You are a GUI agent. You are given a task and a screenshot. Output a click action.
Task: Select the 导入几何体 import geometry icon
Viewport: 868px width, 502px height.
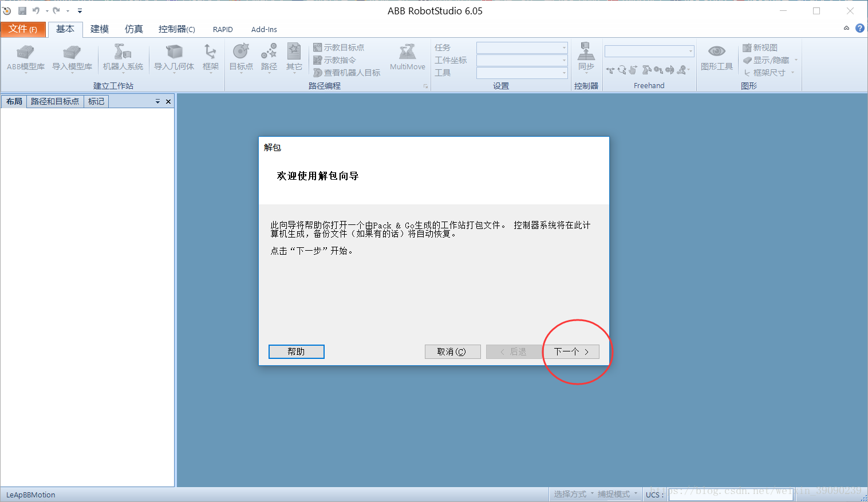(173, 57)
